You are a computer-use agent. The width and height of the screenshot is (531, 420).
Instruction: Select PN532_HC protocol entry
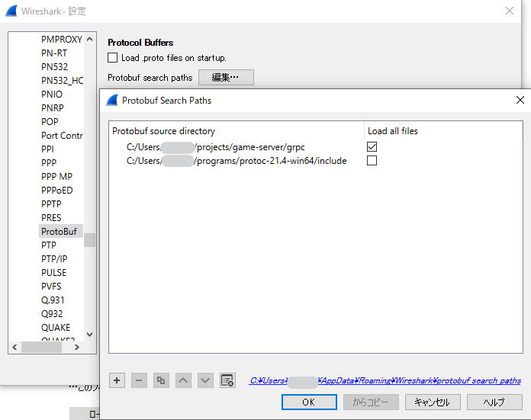point(62,81)
